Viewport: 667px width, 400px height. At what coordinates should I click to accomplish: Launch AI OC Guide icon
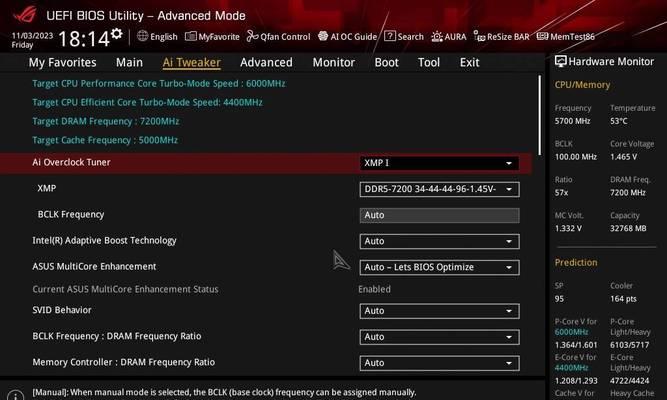point(323,36)
